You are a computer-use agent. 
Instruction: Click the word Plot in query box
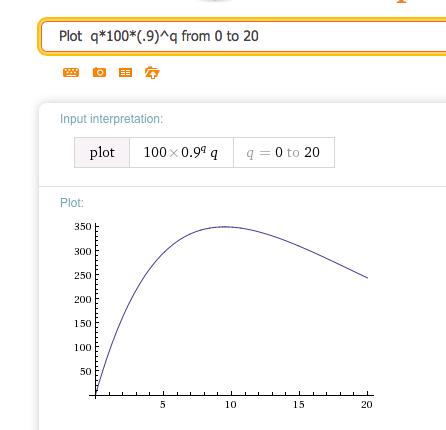click(70, 36)
